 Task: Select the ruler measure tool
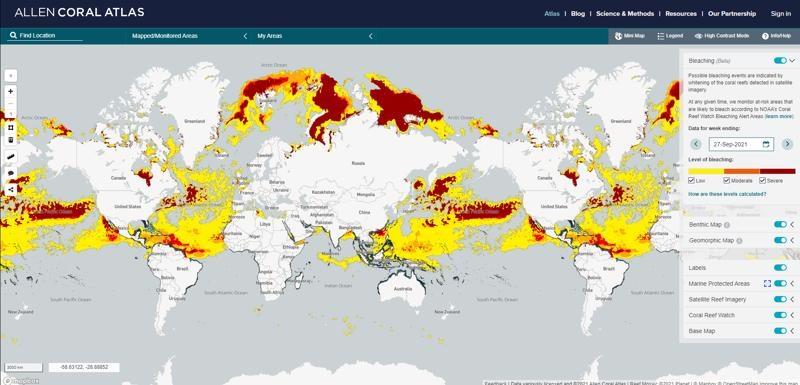(x=11, y=157)
